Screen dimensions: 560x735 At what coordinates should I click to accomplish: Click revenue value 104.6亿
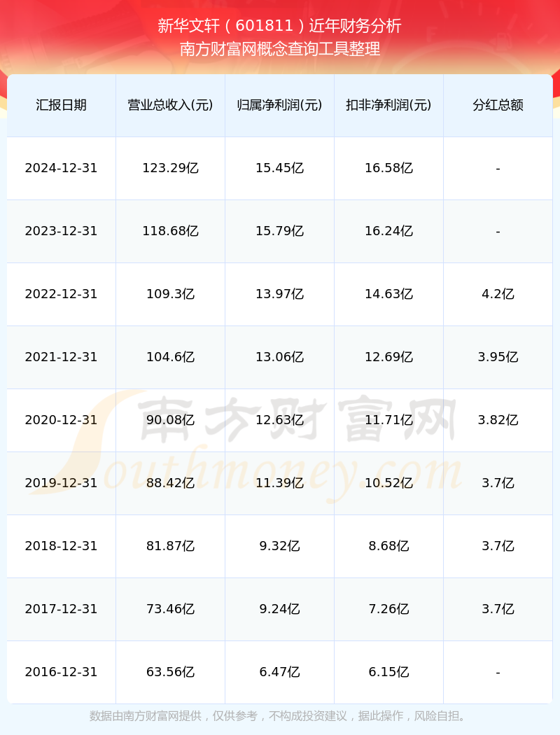[171, 357]
